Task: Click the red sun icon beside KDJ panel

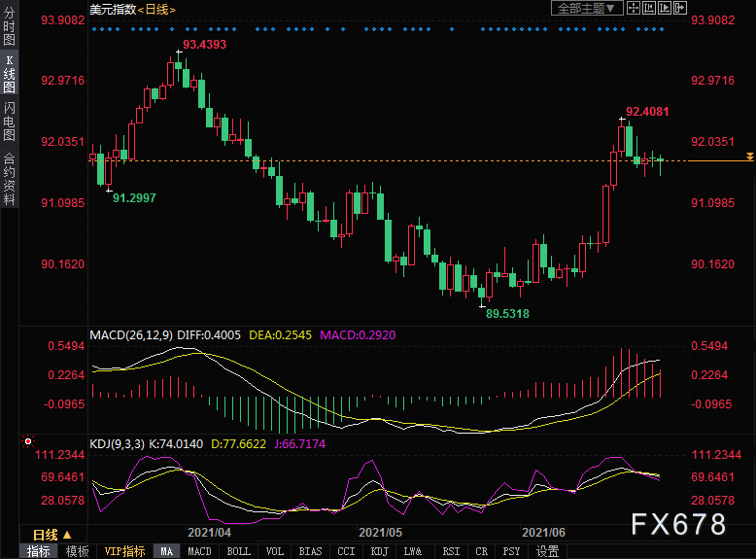Action: [28, 441]
